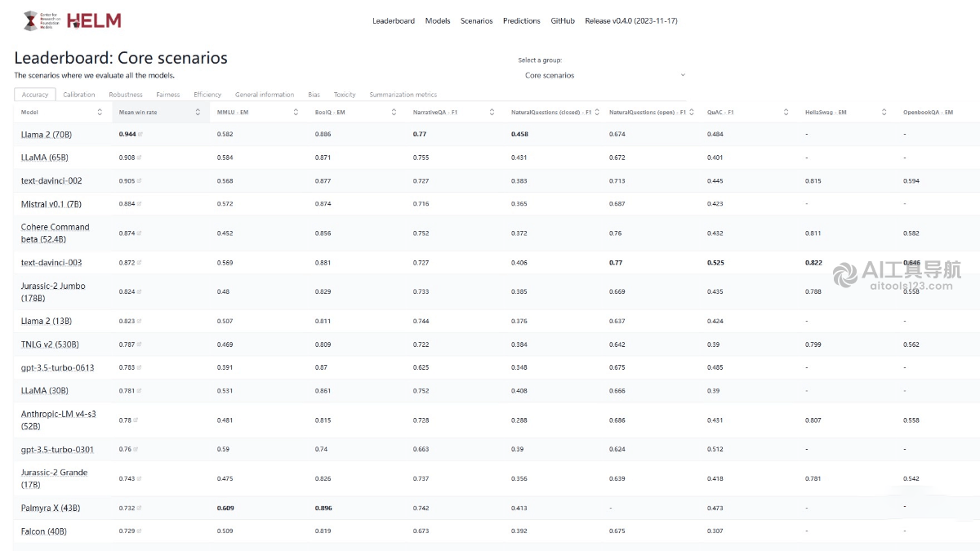Open details icon beside gpt-3.5-turbo-0301 win rate 0.76
The width and height of the screenshot is (980, 551).
(136, 450)
